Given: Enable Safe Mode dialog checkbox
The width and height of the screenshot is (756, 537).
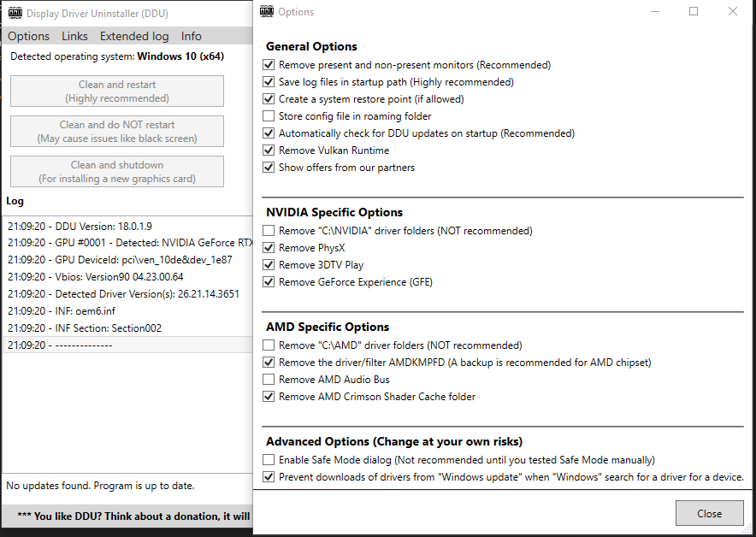Looking at the screenshot, I should pos(269,460).
